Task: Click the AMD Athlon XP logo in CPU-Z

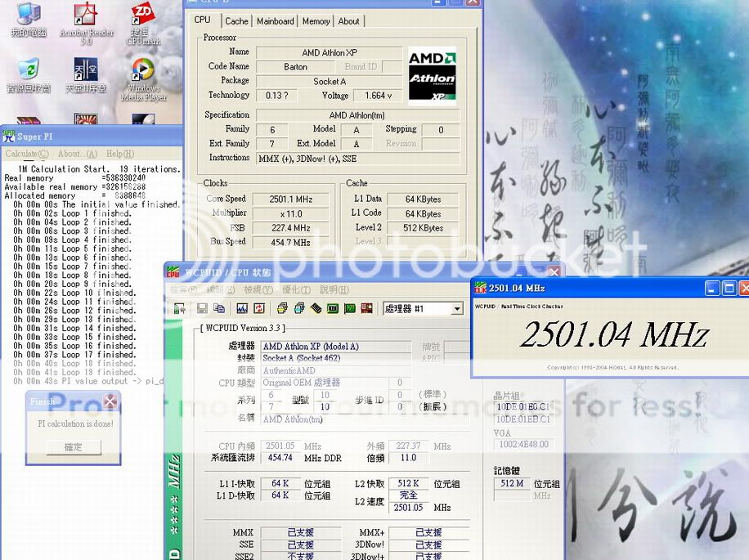Action: pyautogui.click(x=433, y=76)
